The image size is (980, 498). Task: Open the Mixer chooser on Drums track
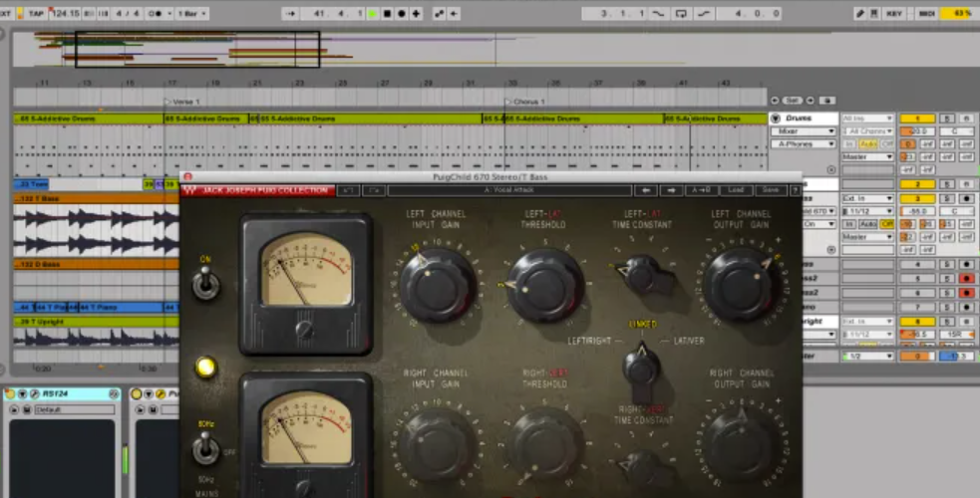click(x=804, y=131)
